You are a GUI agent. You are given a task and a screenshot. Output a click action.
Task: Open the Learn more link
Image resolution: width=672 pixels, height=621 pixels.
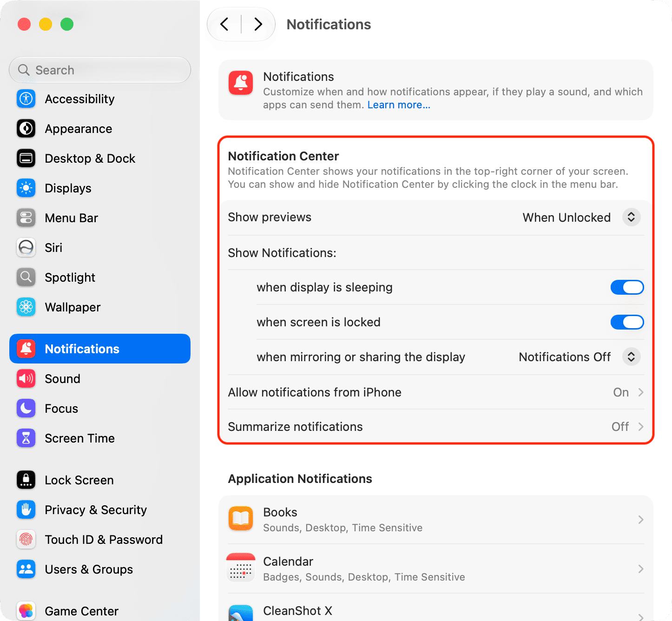coord(399,105)
